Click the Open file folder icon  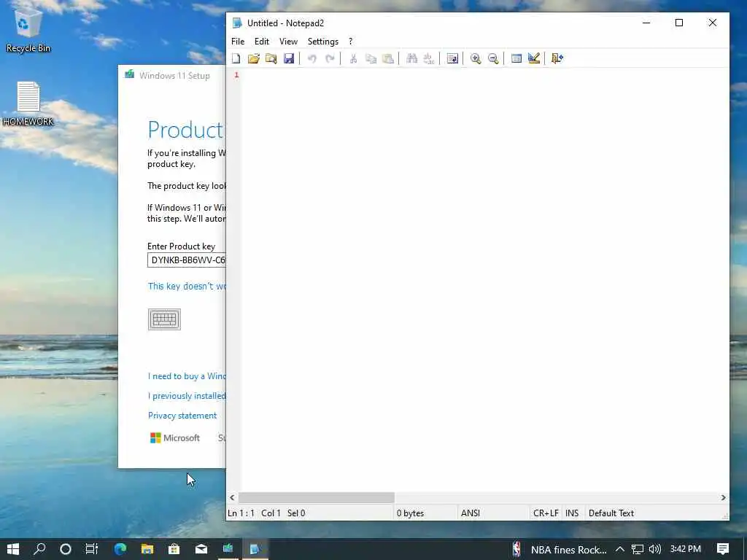click(x=253, y=58)
